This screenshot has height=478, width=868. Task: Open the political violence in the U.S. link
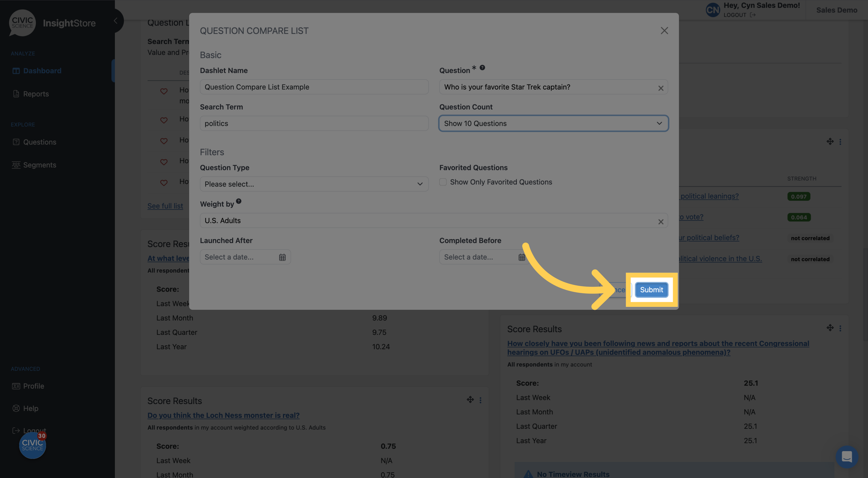720,258
